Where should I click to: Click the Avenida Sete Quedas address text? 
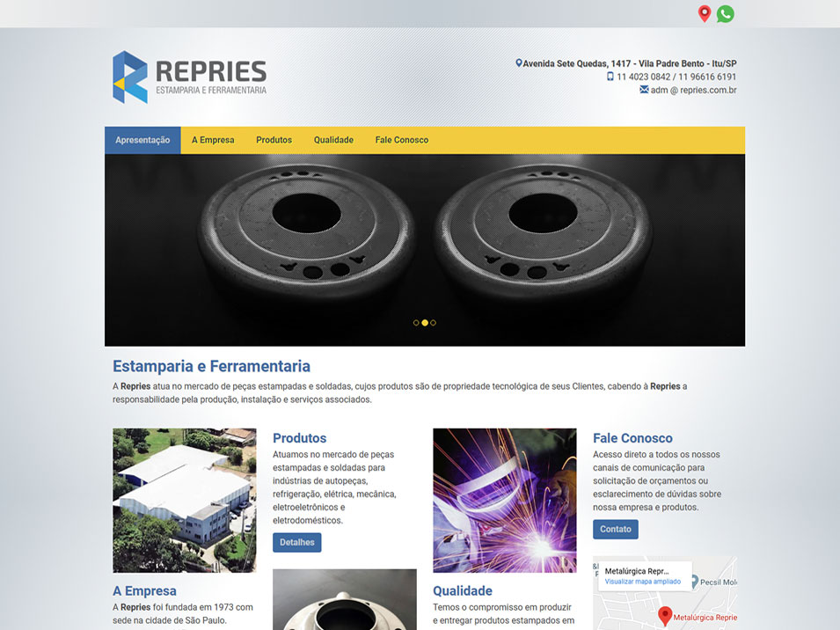630,63
